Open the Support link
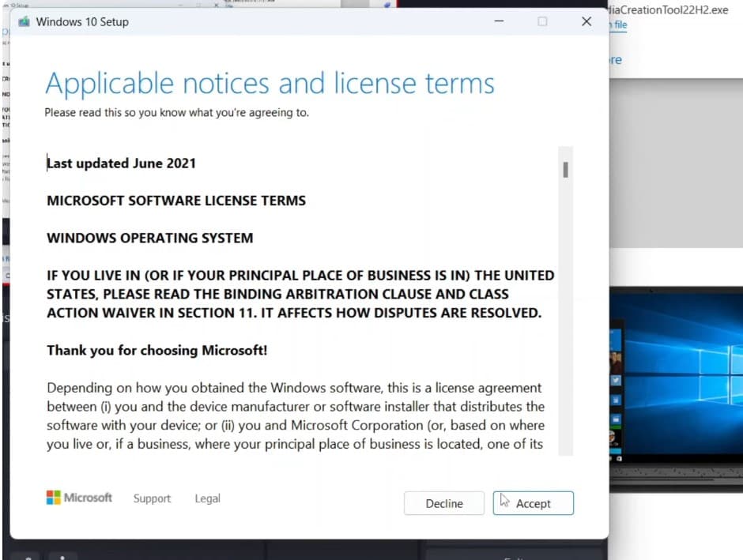 tap(152, 498)
